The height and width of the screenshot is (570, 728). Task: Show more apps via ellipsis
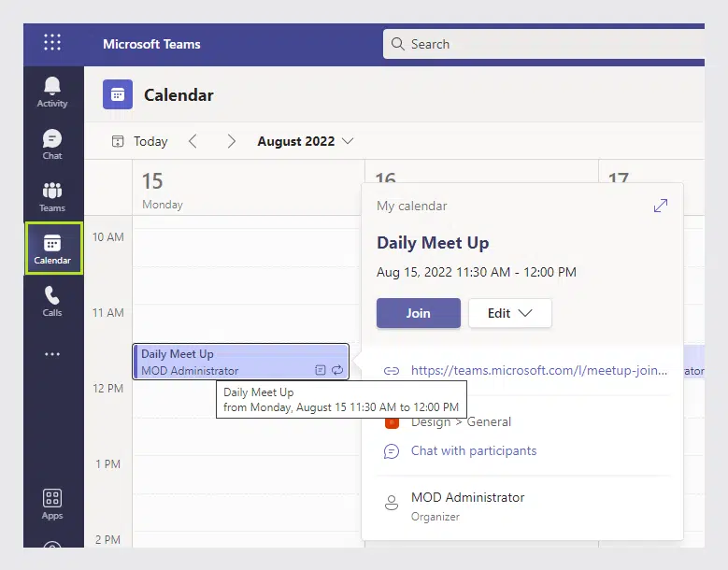coord(52,354)
